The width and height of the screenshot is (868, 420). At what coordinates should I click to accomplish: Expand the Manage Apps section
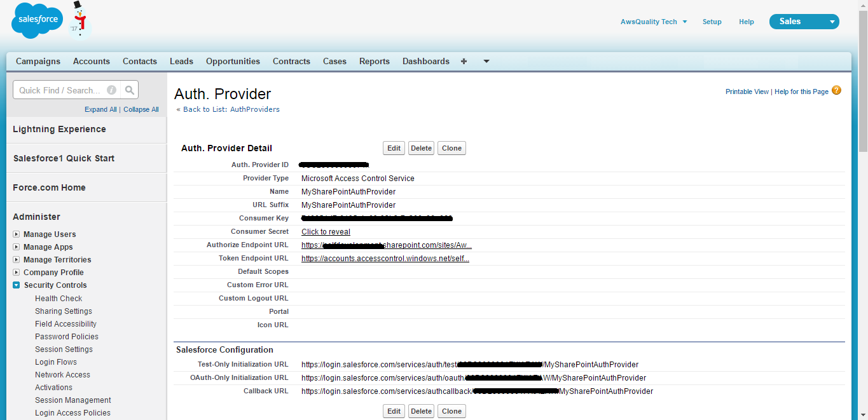pos(17,247)
